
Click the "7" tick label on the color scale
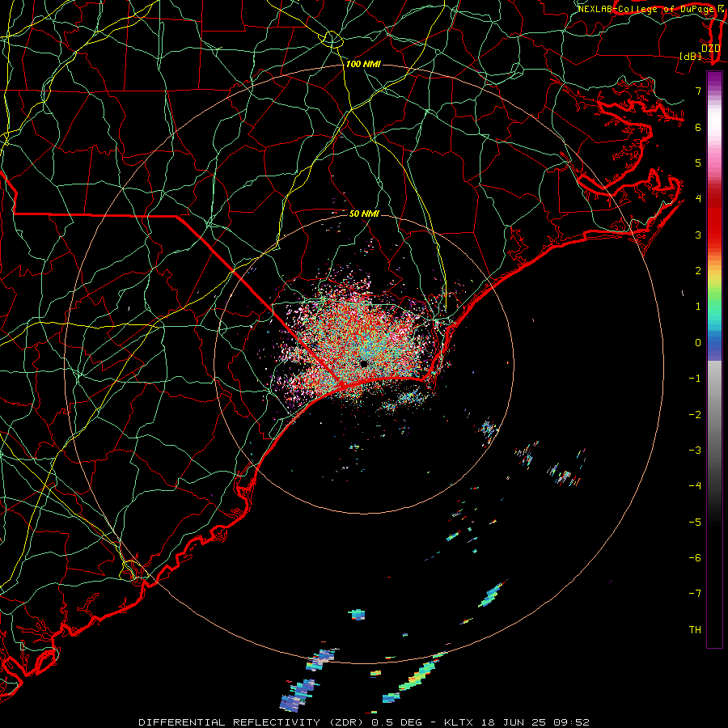tap(698, 91)
